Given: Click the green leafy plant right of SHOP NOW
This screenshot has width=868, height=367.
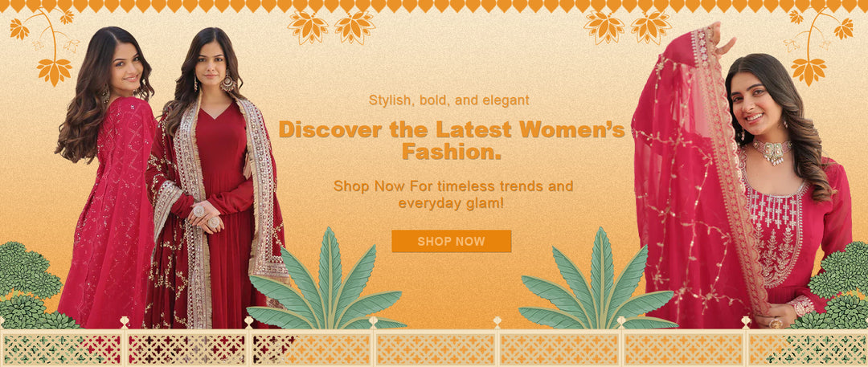Looking at the screenshot, I should tap(598, 281).
